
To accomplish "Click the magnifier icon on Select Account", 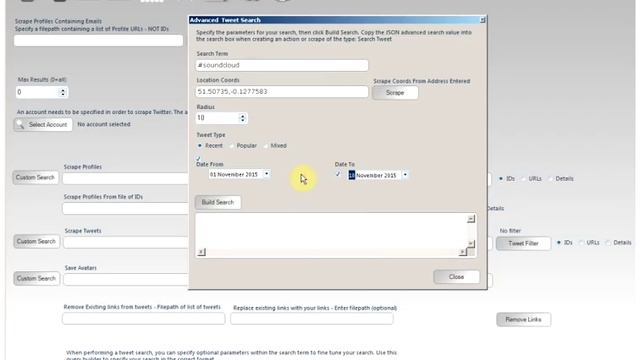I will [x=20, y=124].
